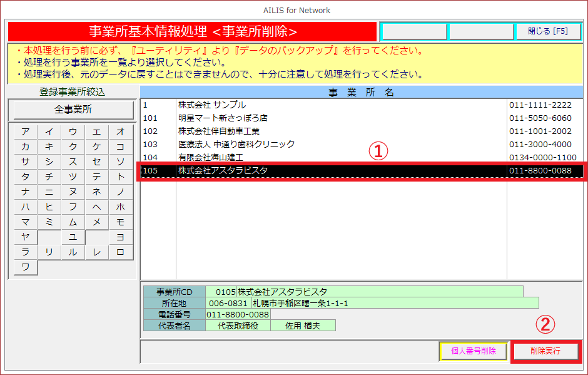Click the 電話番号 field 011-8800-0088

238,314
